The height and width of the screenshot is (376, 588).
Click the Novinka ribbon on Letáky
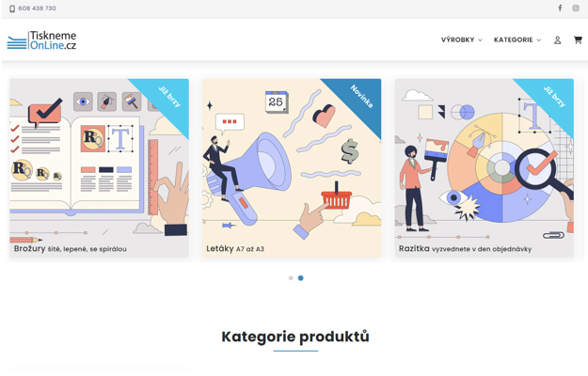[361, 97]
